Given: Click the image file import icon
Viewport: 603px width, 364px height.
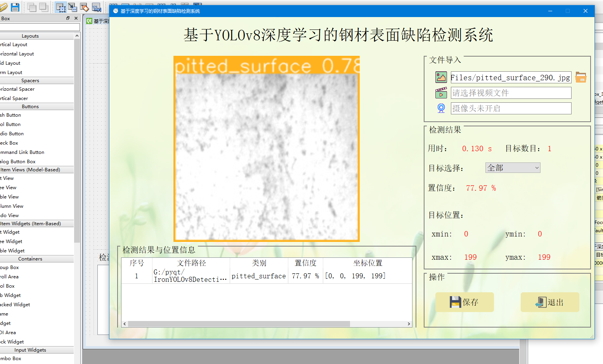Looking at the screenshot, I should (441, 77).
